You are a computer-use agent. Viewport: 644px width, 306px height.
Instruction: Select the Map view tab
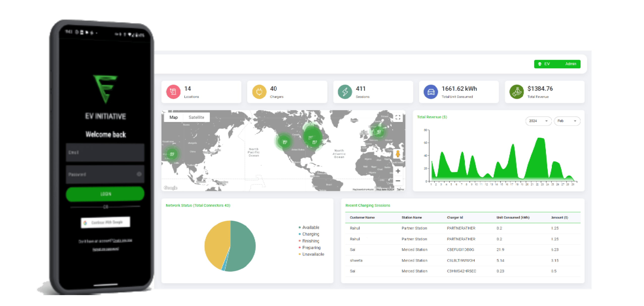[x=173, y=117]
